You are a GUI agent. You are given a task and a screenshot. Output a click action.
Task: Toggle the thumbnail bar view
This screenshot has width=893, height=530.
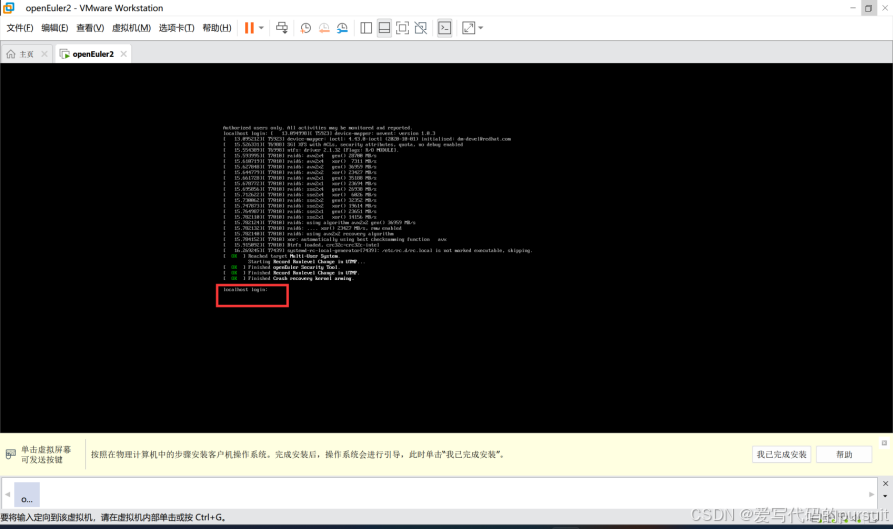tap(384, 28)
